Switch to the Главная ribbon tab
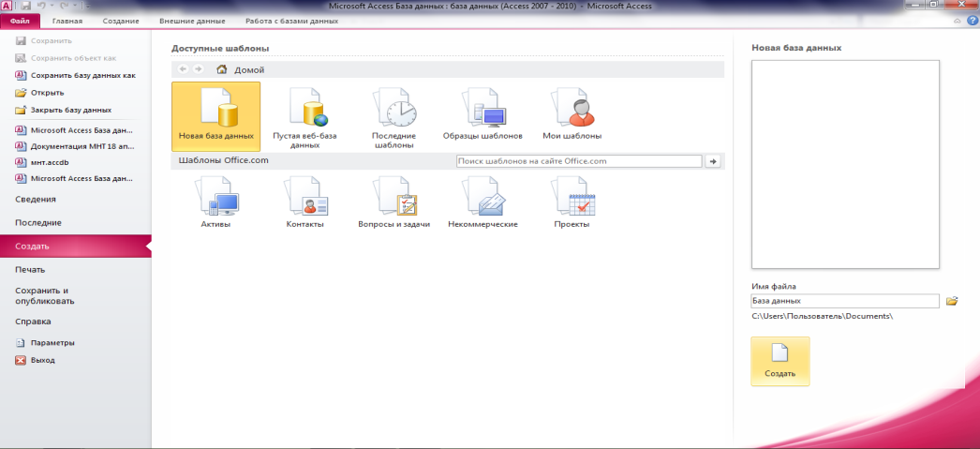 pyautogui.click(x=67, y=21)
